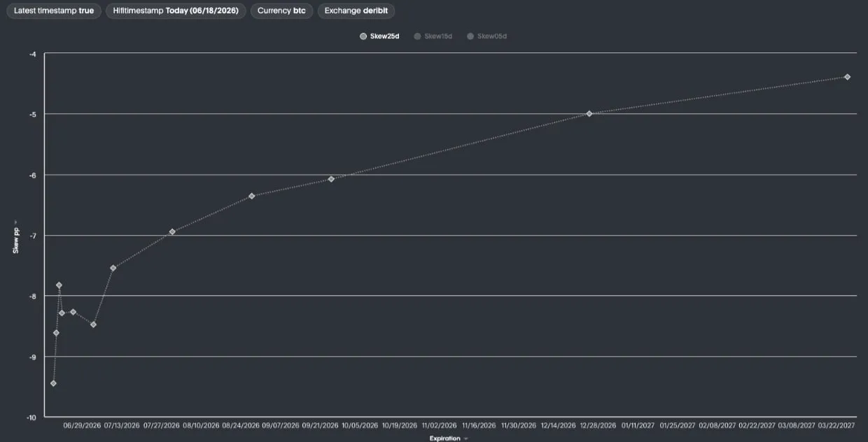
Task: Enable the Skew15d legend series
Action: [x=433, y=36]
